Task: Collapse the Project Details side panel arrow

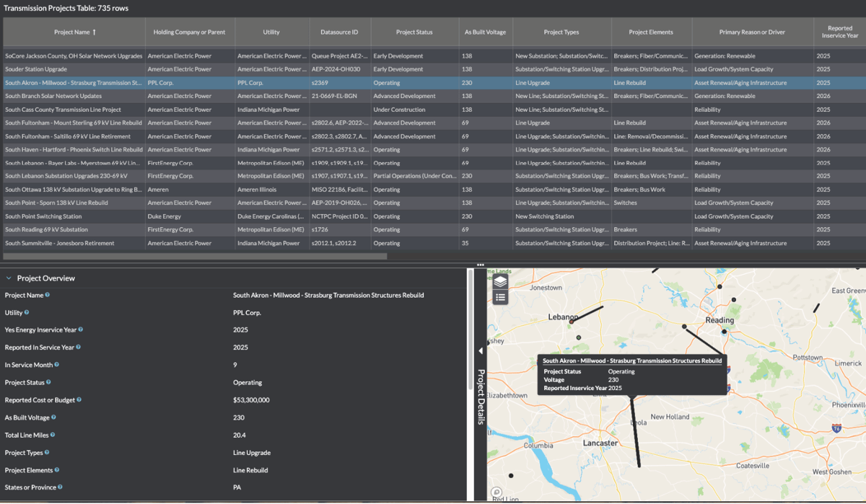Action: pyautogui.click(x=481, y=351)
